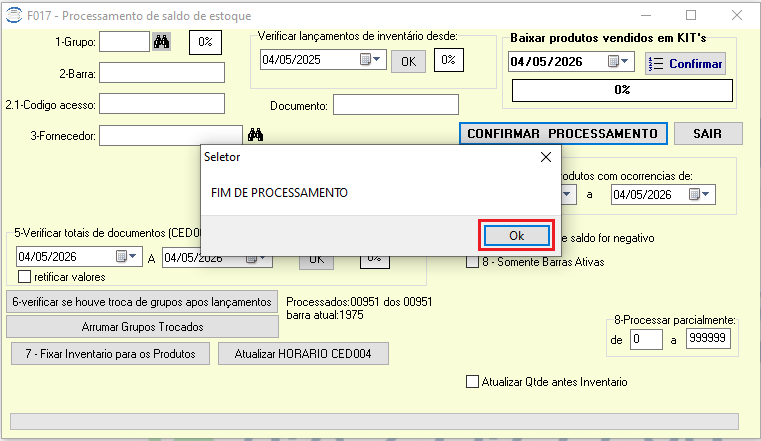The image size is (761, 441).
Task: Click Ok in the Seletor dialog
Action: click(516, 236)
